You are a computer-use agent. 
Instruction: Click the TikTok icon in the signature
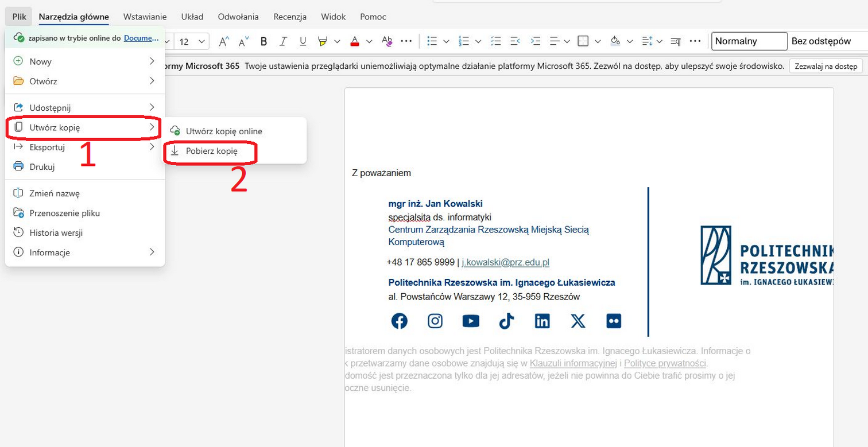click(x=506, y=321)
